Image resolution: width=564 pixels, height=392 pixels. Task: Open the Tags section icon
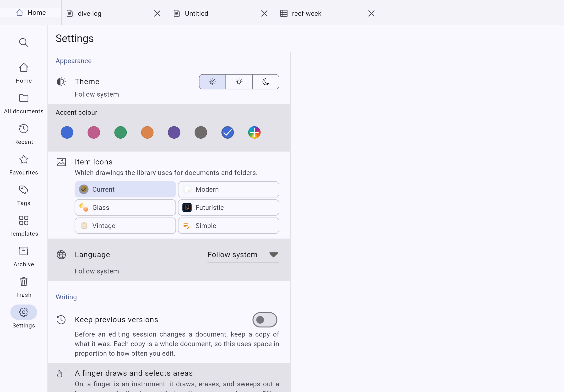tap(24, 190)
